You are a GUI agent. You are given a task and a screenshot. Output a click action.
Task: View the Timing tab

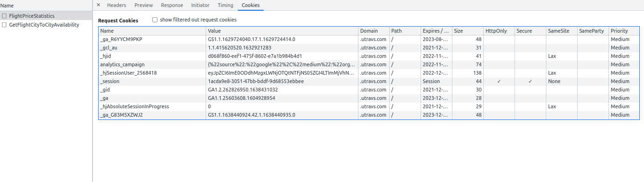click(225, 5)
